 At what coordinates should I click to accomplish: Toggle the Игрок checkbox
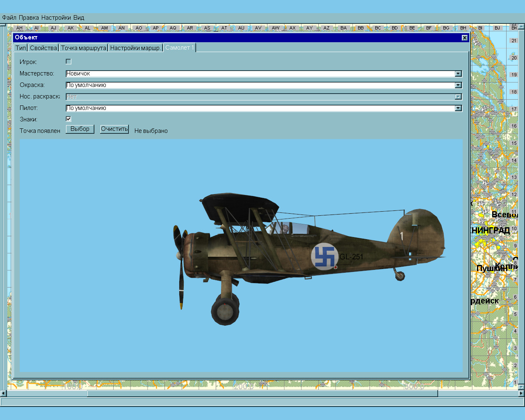[x=68, y=62]
